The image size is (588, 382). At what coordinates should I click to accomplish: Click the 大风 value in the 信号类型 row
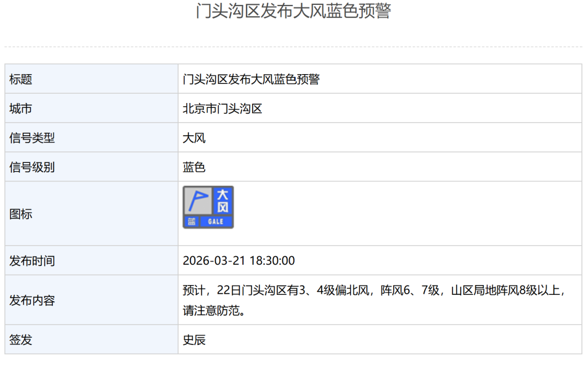click(194, 138)
